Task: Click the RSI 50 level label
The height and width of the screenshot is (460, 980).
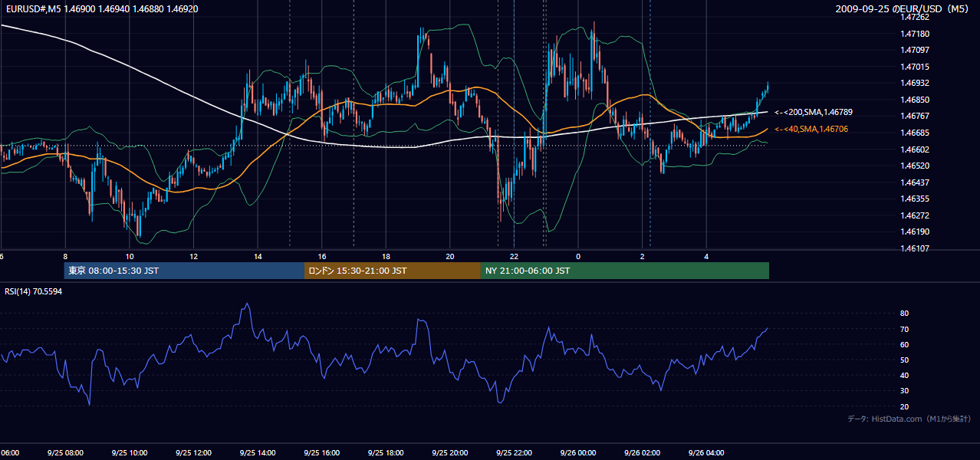Action: click(x=904, y=360)
